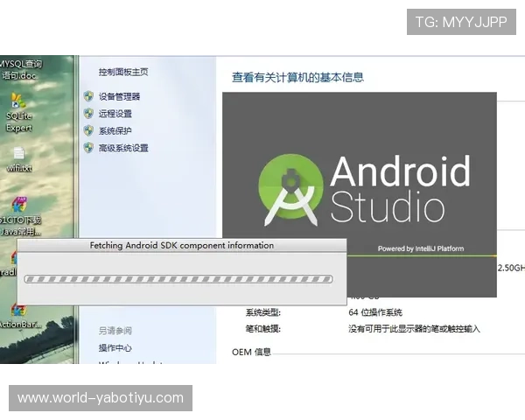
Task: Open 高级系统设置 link
Action: pos(123,148)
